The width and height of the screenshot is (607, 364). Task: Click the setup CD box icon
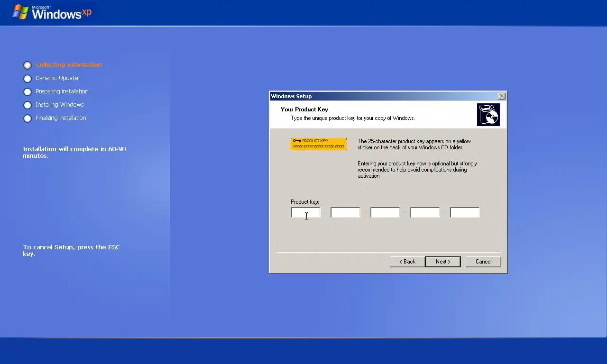(x=488, y=115)
